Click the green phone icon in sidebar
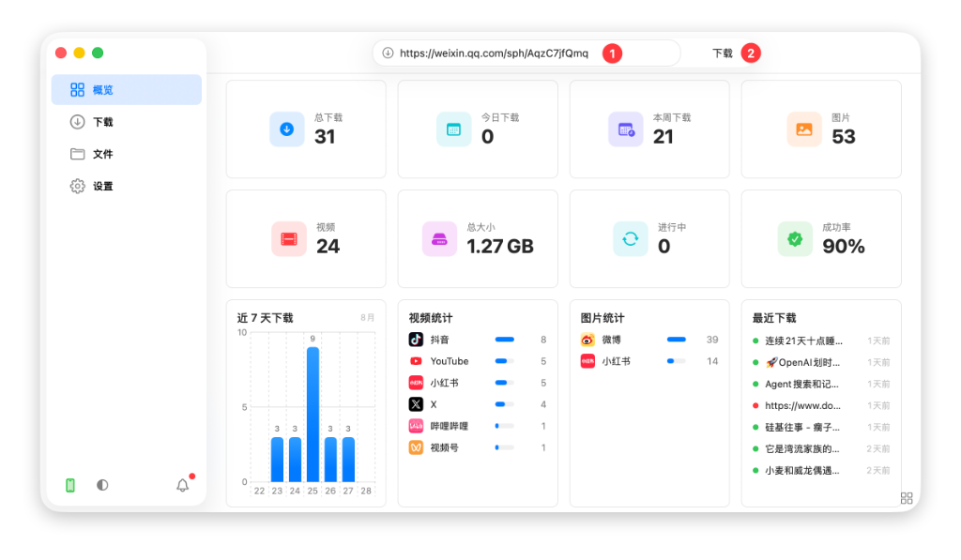The image size is (961, 560). click(x=70, y=485)
